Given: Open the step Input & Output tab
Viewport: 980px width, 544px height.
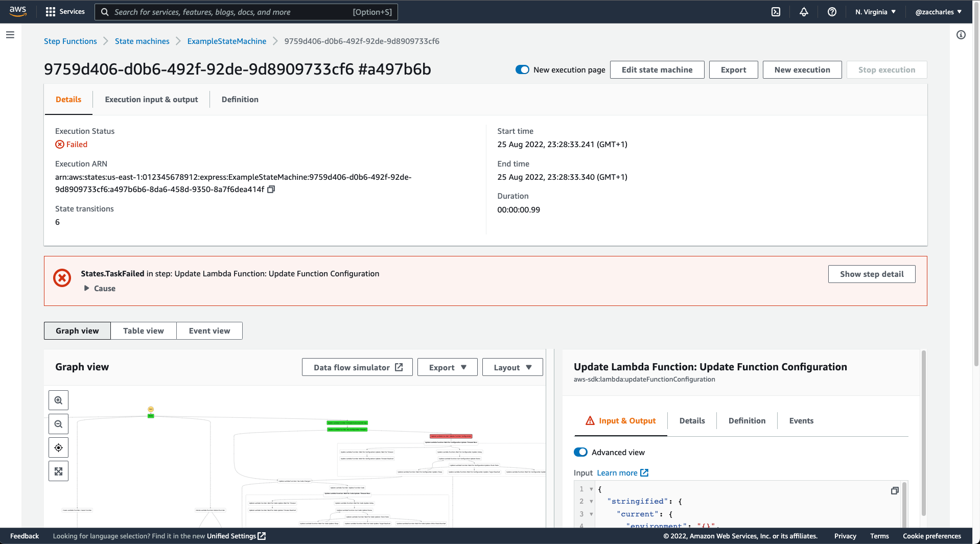Looking at the screenshot, I should (620, 421).
